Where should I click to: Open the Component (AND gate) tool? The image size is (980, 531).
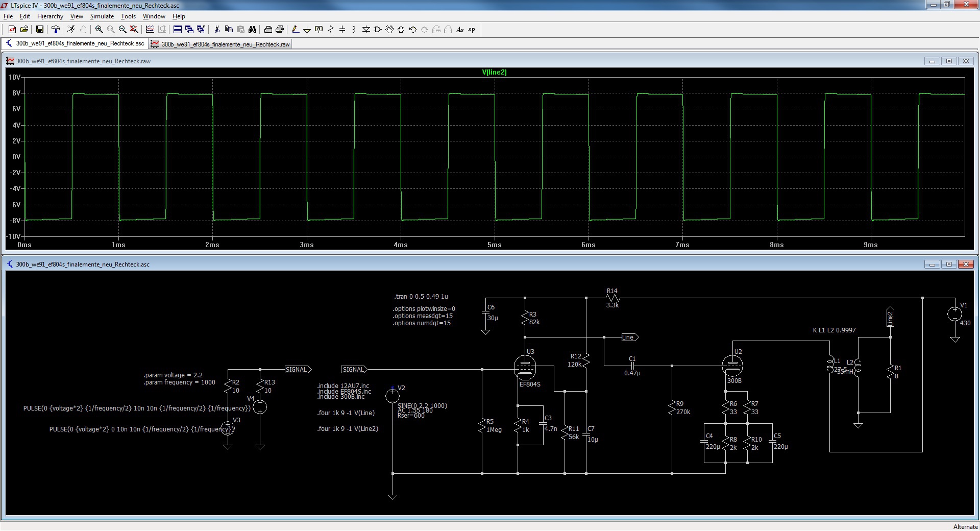click(378, 30)
